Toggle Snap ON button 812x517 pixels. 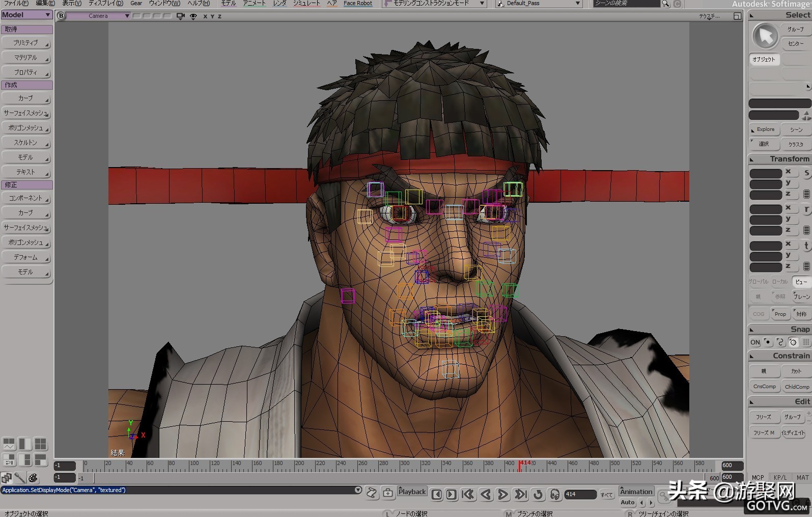(x=755, y=342)
